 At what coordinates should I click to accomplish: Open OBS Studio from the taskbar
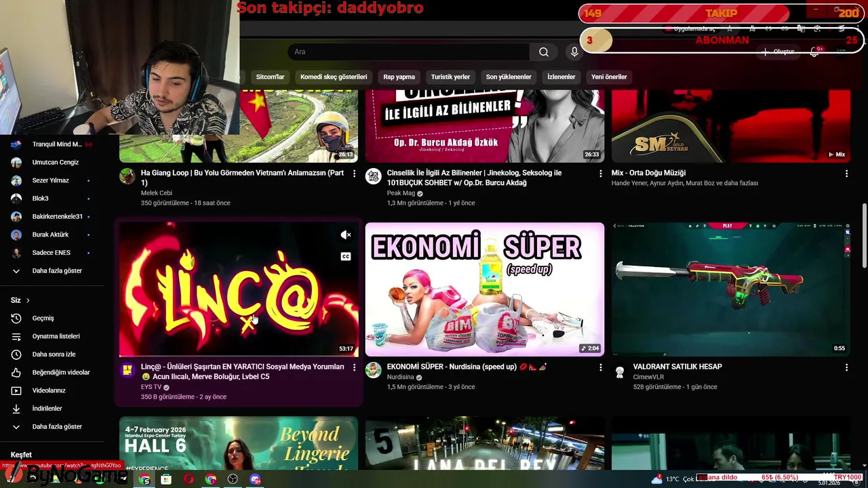coord(233,479)
